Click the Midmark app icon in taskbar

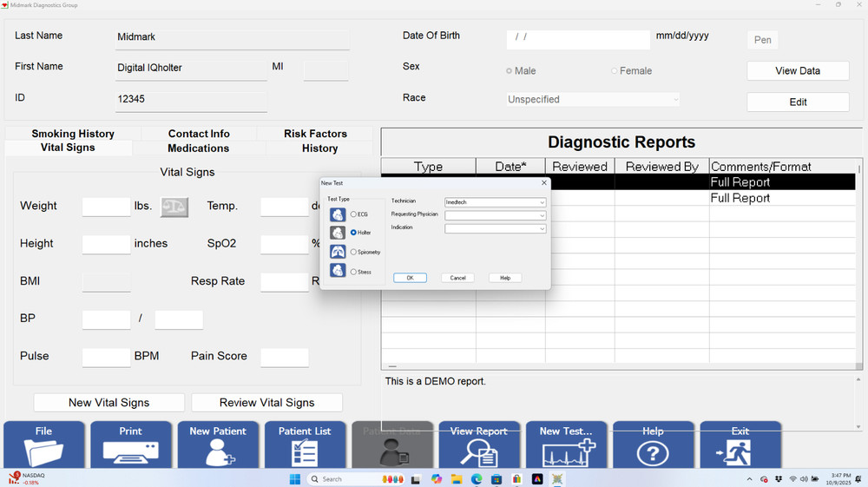click(x=557, y=479)
